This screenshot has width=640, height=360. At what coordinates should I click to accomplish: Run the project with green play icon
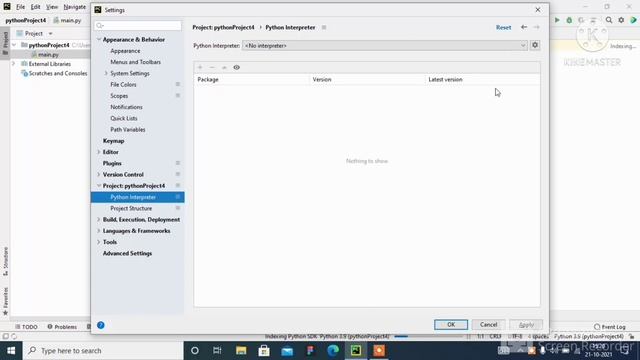(557, 20)
